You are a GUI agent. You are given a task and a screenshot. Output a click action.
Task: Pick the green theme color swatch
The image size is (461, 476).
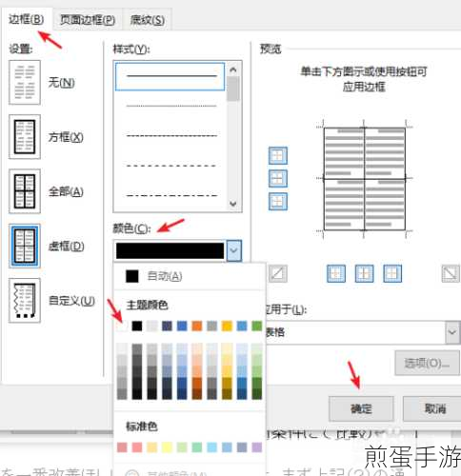pos(256,326)
